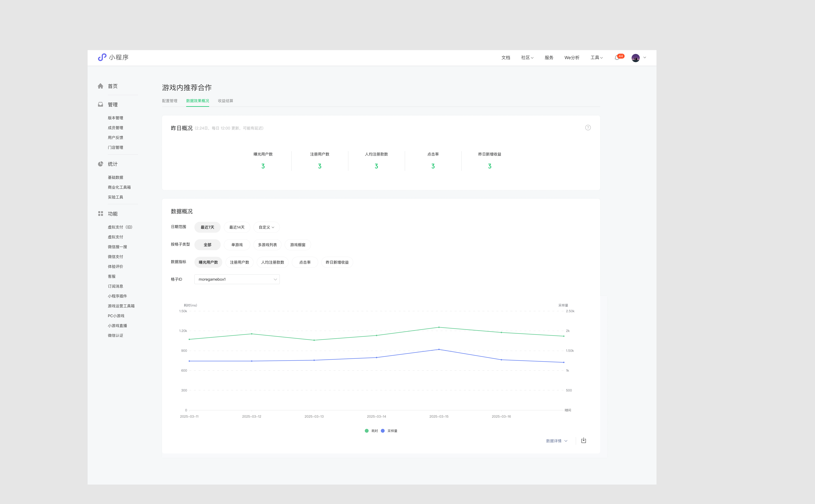The width and height of the screenshot is (815, 504).
Task: Click green line point at 2025-03-15
Action: (x=439, y=327)
